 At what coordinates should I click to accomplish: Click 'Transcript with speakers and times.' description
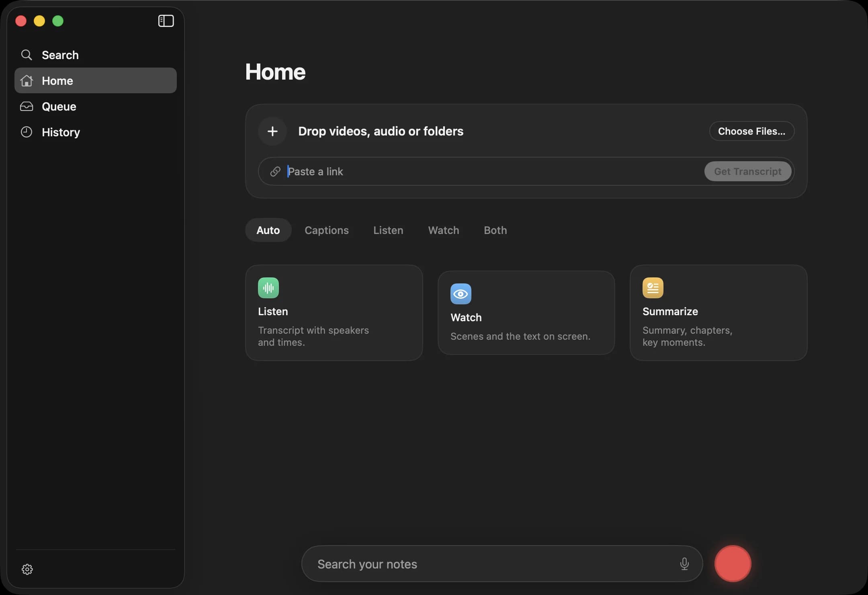click(313, 336)
